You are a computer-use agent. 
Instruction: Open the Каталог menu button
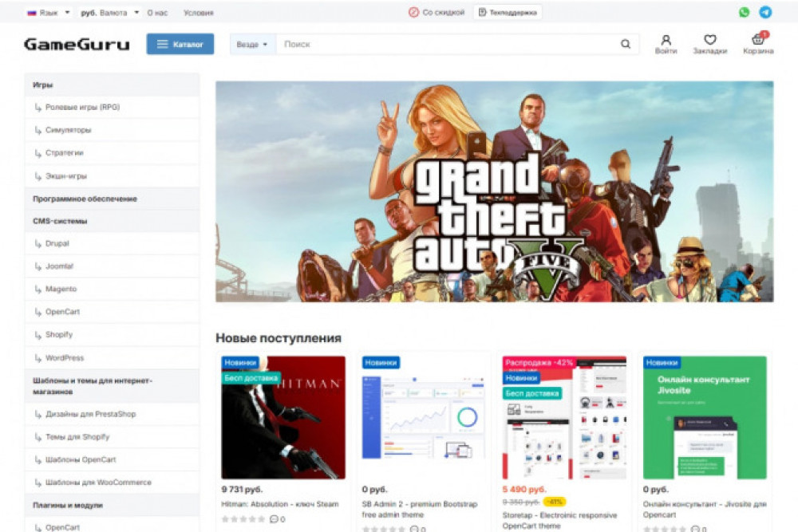tap(180, 44)
